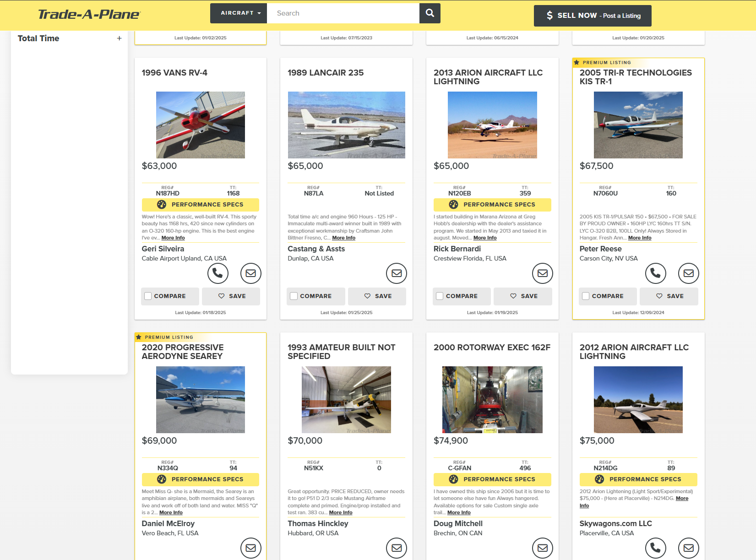Viewport: 756px width, 560px height.
Task: Click Sell Now - Post a Listing
Action: pos(593,16)
